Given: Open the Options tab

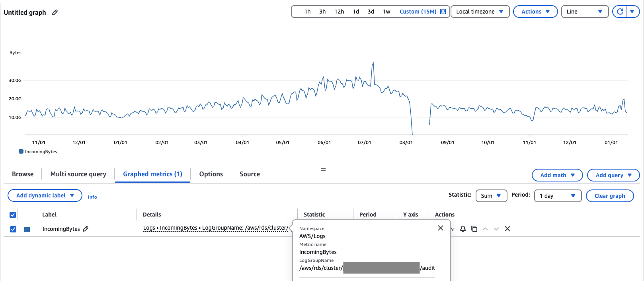Looking at the screenshot, I should (211, 174).
